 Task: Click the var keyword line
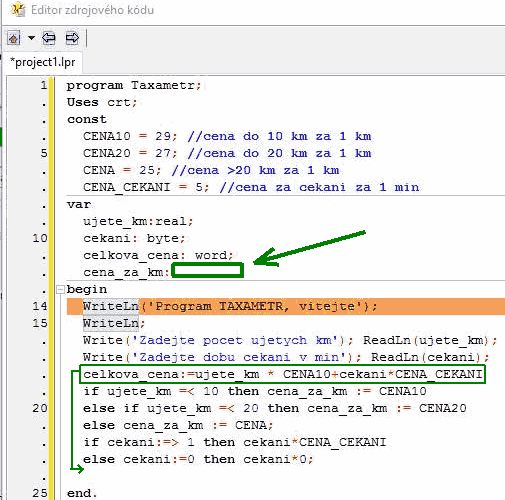79,204
